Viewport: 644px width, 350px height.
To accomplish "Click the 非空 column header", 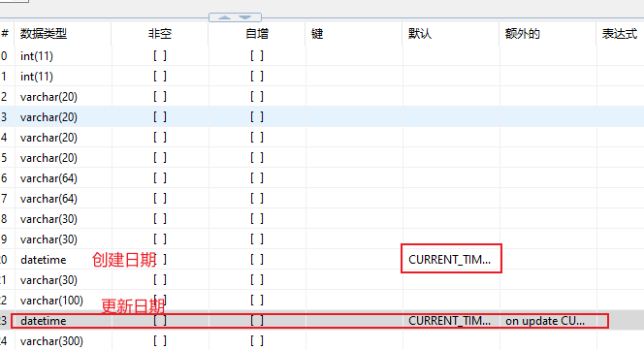I will pyautogui.click(x=160, y=34).
